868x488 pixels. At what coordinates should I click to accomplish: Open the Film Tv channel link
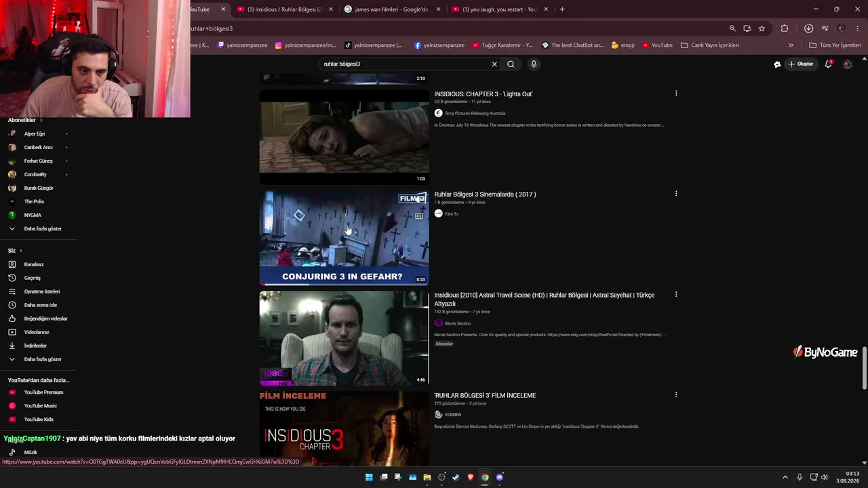[x=452, y=214]
